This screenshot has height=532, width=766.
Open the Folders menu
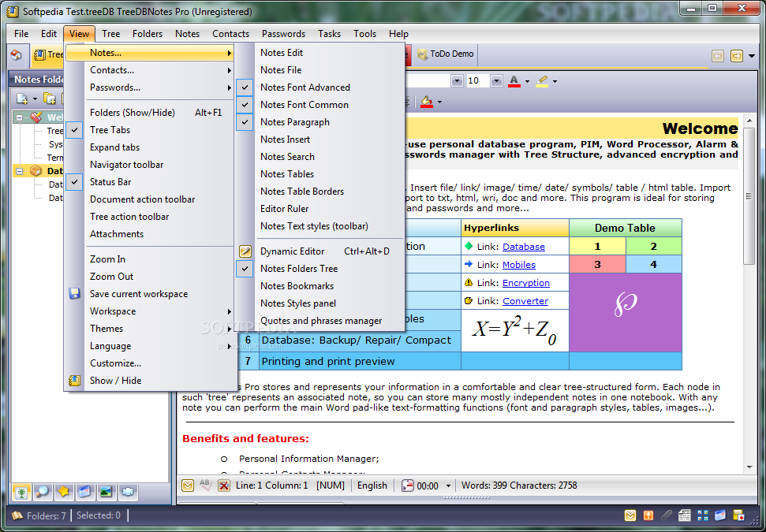pyautogui.click(x=148, y=34)
